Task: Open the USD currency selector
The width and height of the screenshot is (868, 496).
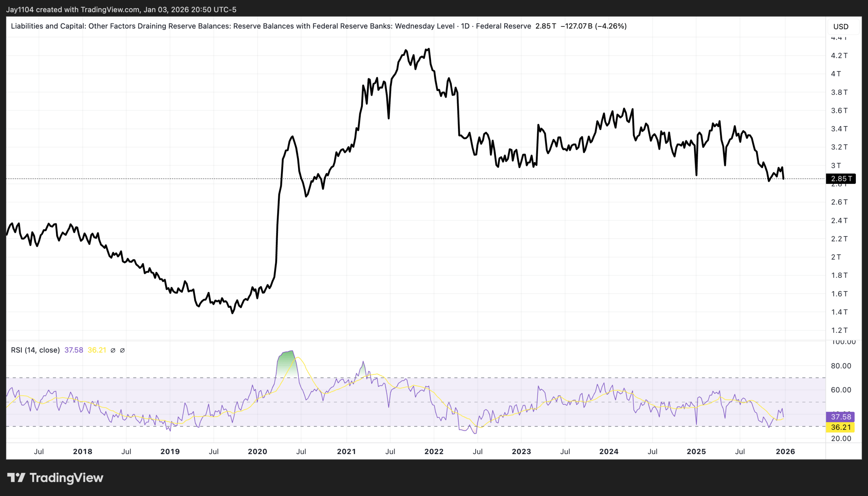Action: [841, 26]
